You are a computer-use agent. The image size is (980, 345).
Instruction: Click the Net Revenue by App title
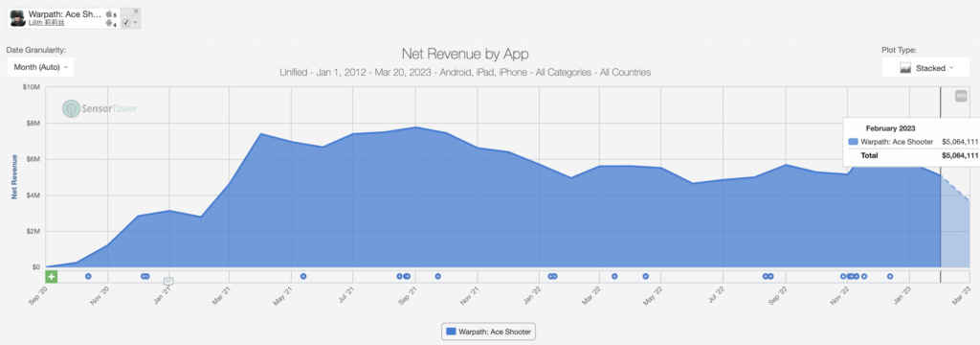click(x=465, y=55)
